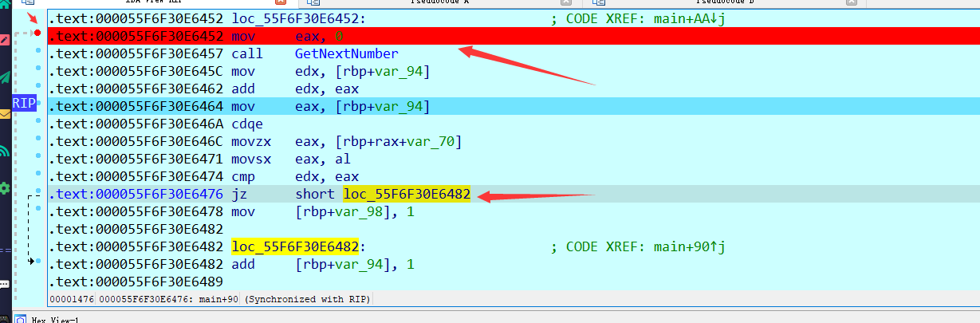Click highlighted loc_55F6F30E6482 jump operand

(x=407, y=194)
